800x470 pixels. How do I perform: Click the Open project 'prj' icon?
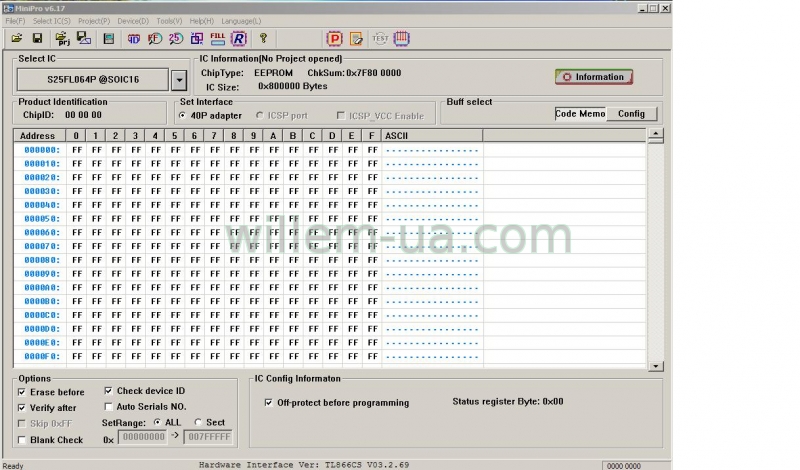coord(62,39)
